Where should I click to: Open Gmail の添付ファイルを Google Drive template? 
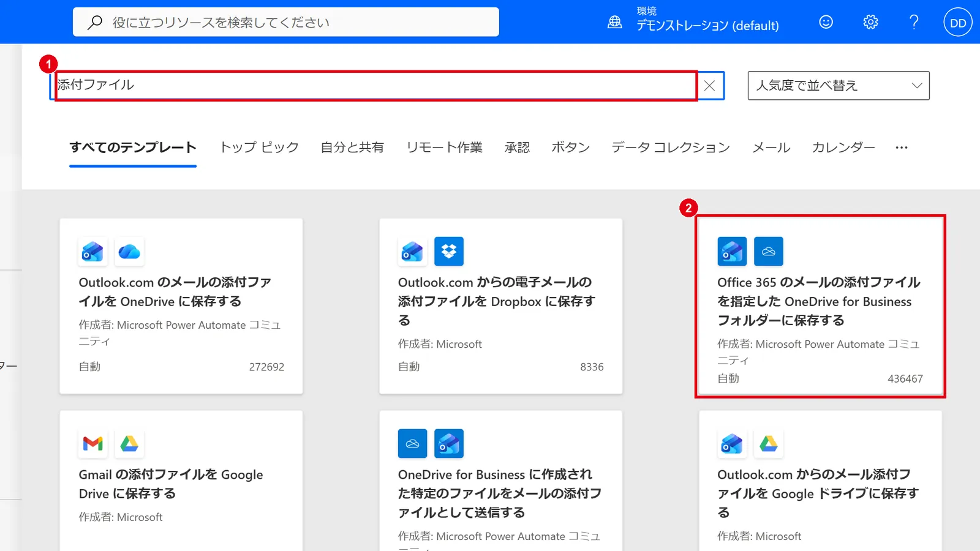[171, 484]
